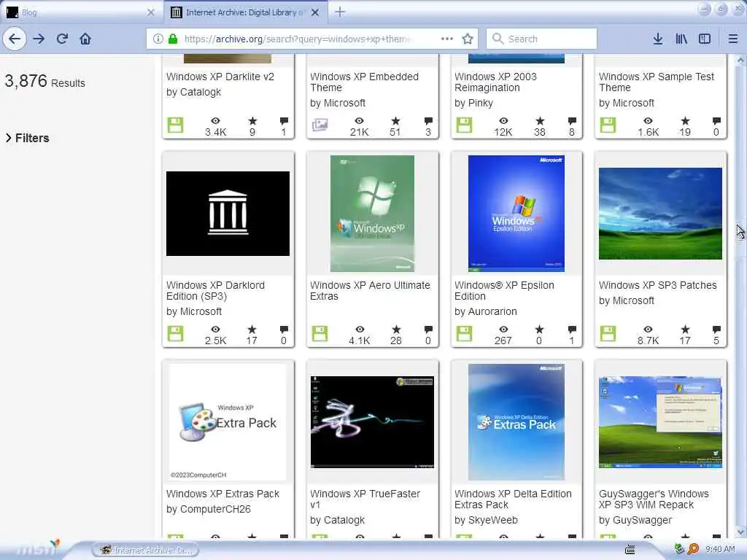Click software floppy icon on SP3 Patches
Screen dimensions: 747x560
tap(608, 333)
